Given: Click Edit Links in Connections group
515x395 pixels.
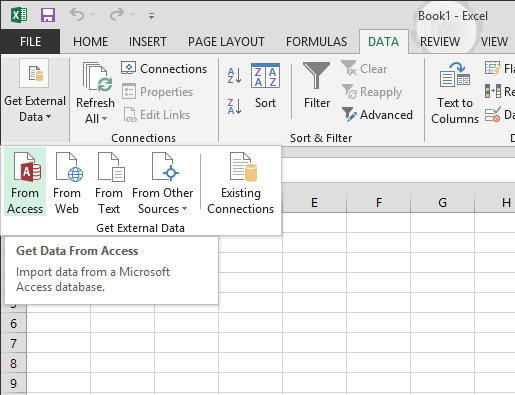Looking at the screenshot, I should (x=157, y=115).
